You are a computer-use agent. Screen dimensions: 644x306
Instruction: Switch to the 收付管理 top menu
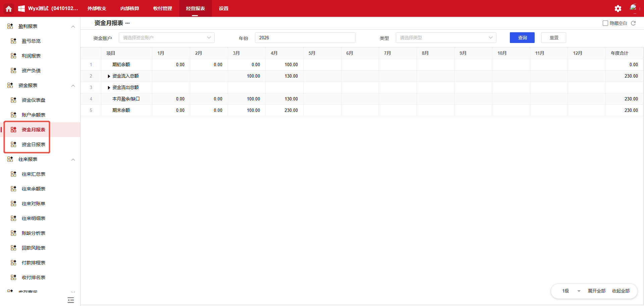point(162,9)
